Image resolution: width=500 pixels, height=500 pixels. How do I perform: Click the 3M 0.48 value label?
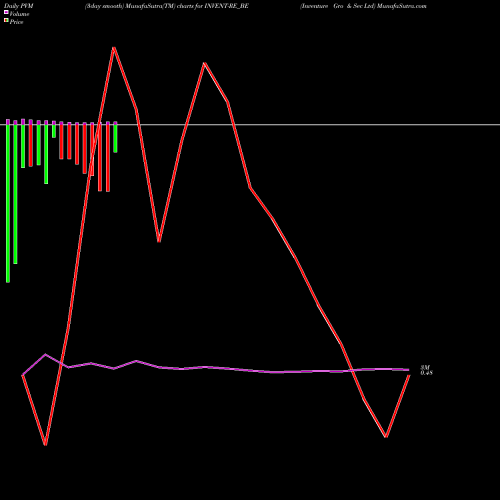pos(426,370)
